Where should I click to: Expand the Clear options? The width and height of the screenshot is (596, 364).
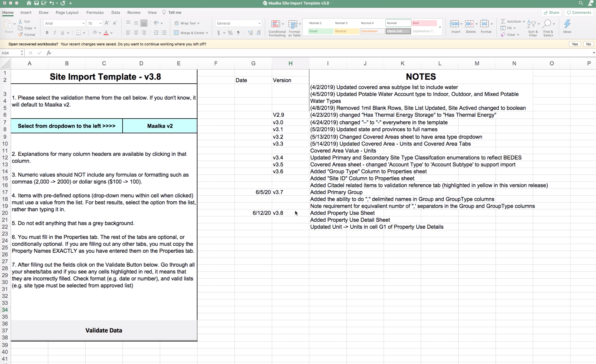click(x=518, y=35)
